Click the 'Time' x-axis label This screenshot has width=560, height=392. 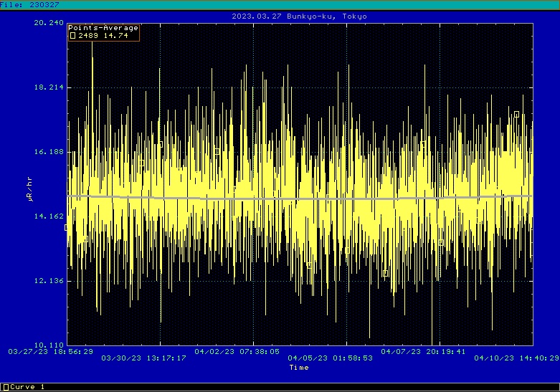point(299,368)
